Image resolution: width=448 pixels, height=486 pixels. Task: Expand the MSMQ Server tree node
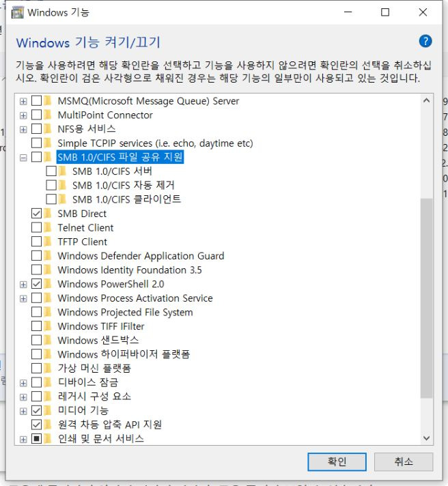coord(23,101)
